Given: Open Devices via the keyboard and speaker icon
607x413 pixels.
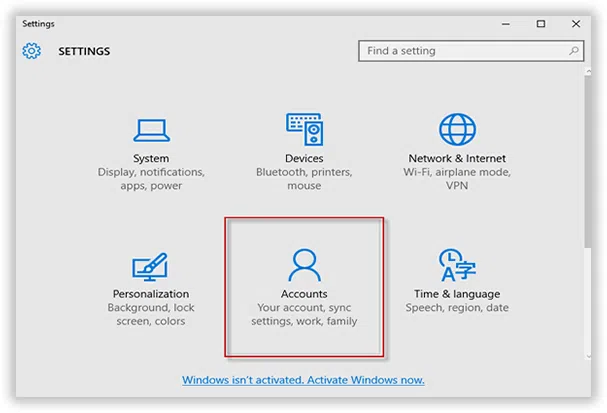Looking at the screenshot, I should coord(303,129).
